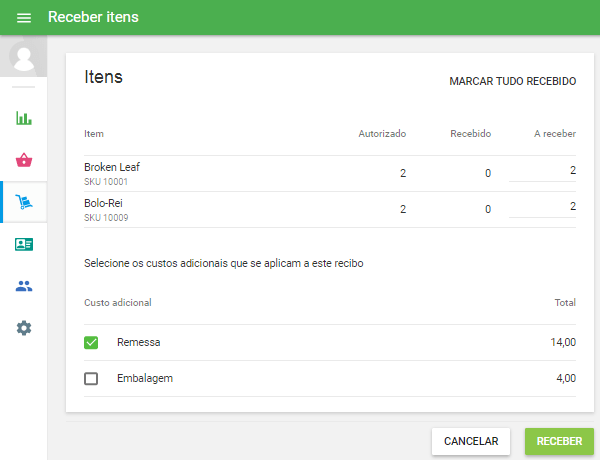The width and height of the screenshot is (600, 460).
Task: Click MARCAR TUDO RECEBIDO button
Action: [512, 81]
